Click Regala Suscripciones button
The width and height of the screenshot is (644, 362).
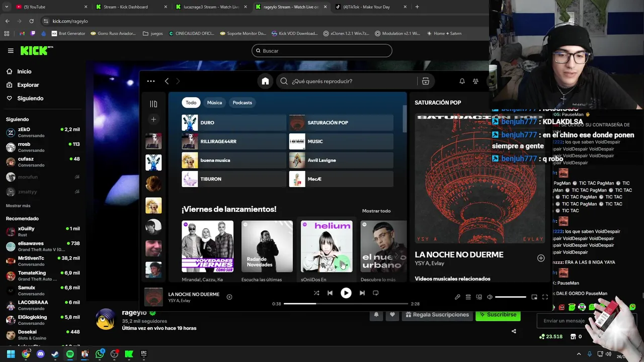(437, 315)
